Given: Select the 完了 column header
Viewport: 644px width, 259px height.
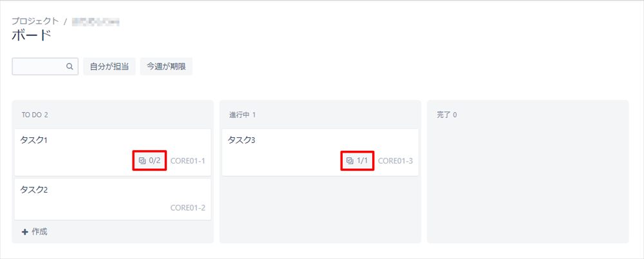Looking at the screenshot, I should pos(447,115).
